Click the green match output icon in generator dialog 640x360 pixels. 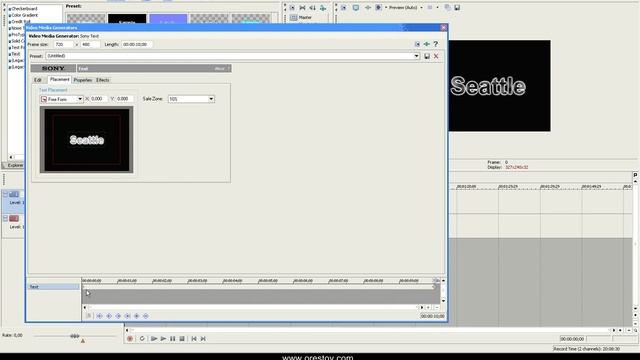[x=427, y=44]
